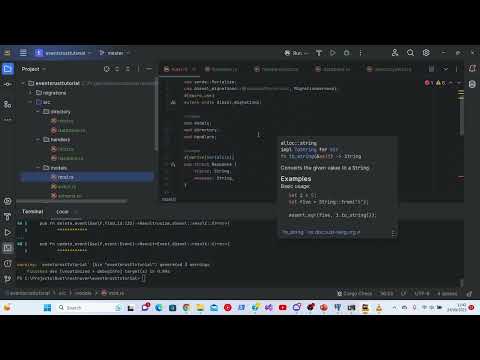Click the Project tree horizontal scrollbar
Viewport: 480px width, 360px height.
pyautogui.click(x=72, y=201)
